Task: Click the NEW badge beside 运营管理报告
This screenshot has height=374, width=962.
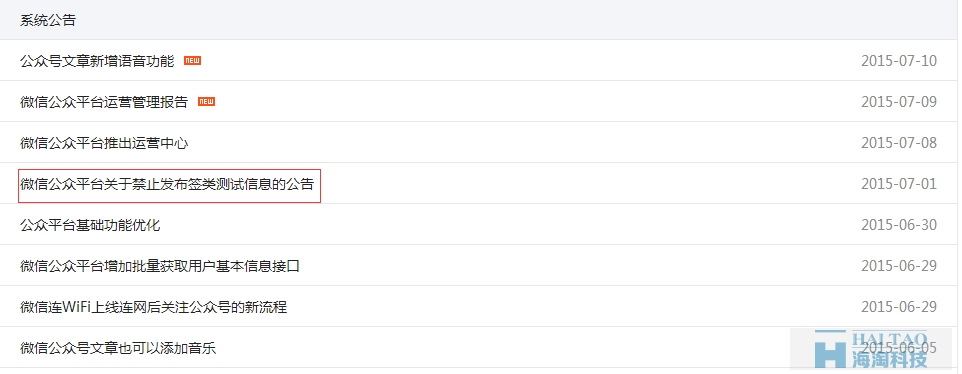Action: pos(206,102)
